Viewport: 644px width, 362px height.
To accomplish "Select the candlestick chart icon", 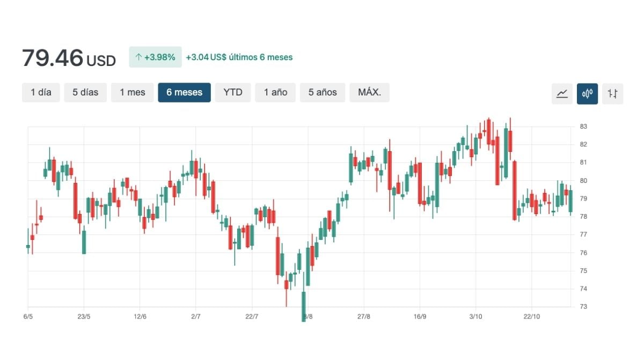I will [587, 94].
